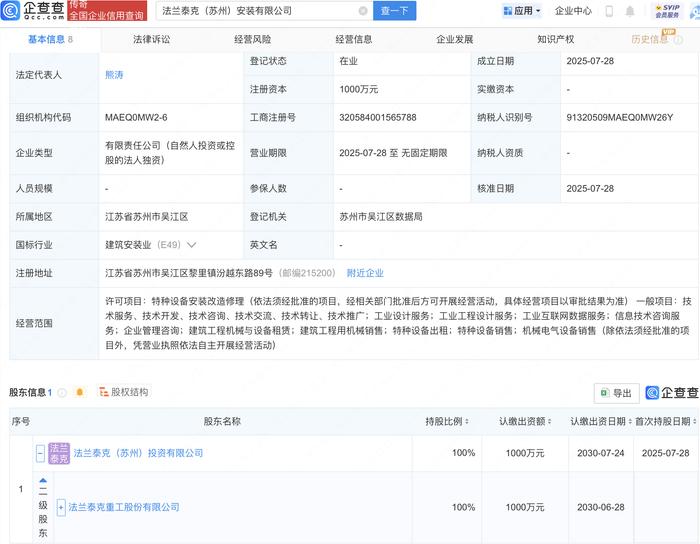This screenshot has width=700, height=544.
Task: Switch to 经营信息 tab
Action: point(354,40)
